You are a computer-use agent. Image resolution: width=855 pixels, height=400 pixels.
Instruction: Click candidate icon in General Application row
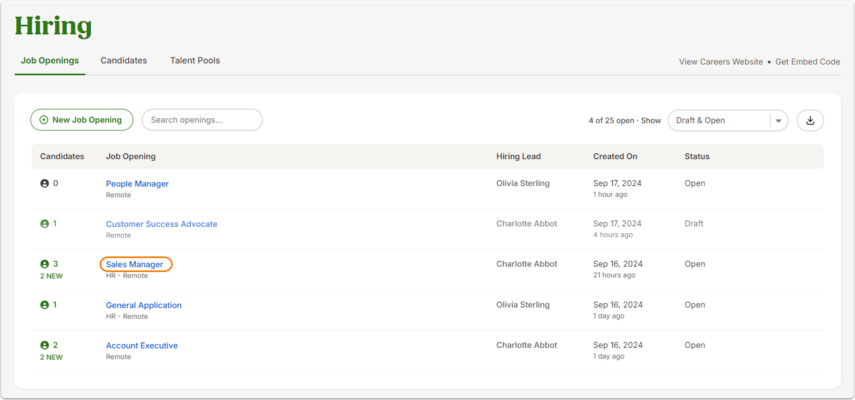point(45,305)
